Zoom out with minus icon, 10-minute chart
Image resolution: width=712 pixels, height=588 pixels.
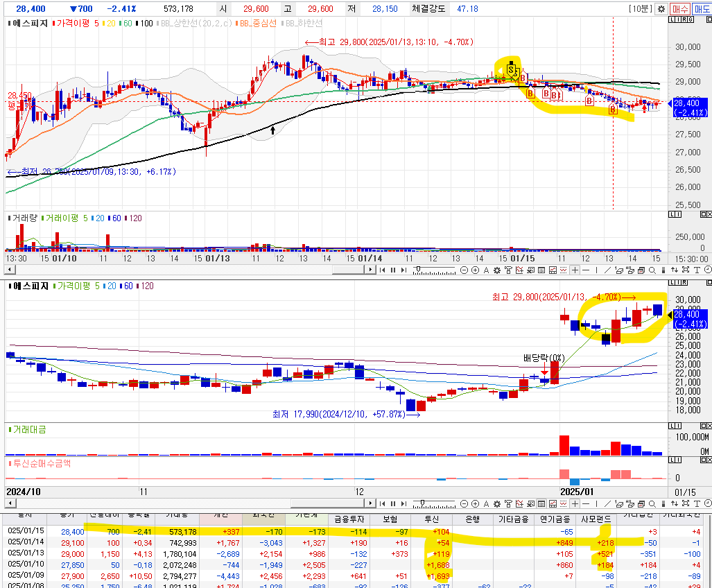(x=464, y=270)
